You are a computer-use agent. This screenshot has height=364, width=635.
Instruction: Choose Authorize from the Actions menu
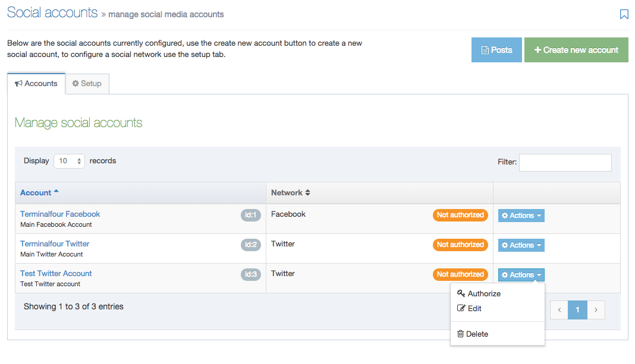(483, 293)
